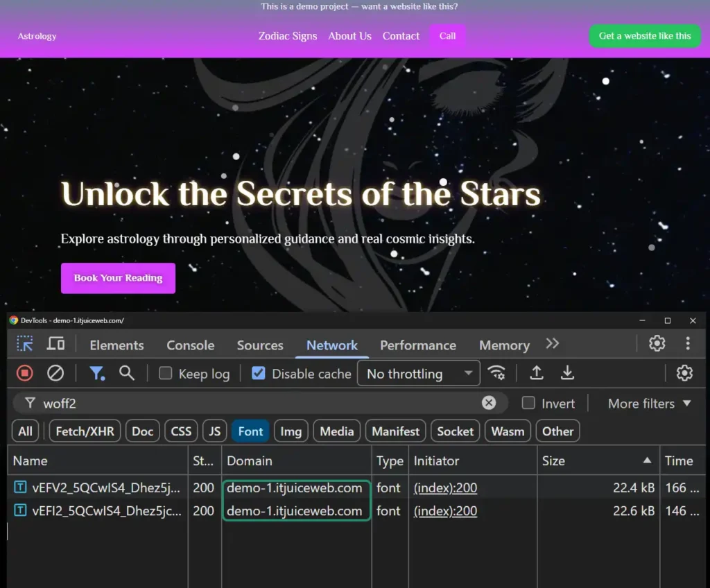The width and height of the screenshot is (710, 588).
Task: Open (index):200 initiator for vEFI2 row
Action: 445,510
